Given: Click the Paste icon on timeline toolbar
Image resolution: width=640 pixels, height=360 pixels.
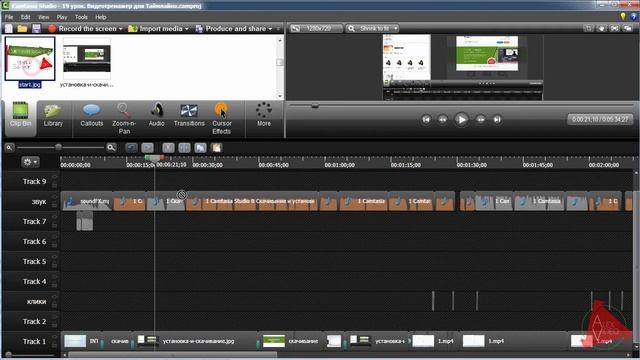Looking at the screenshot, I should [x=216, y=147].
